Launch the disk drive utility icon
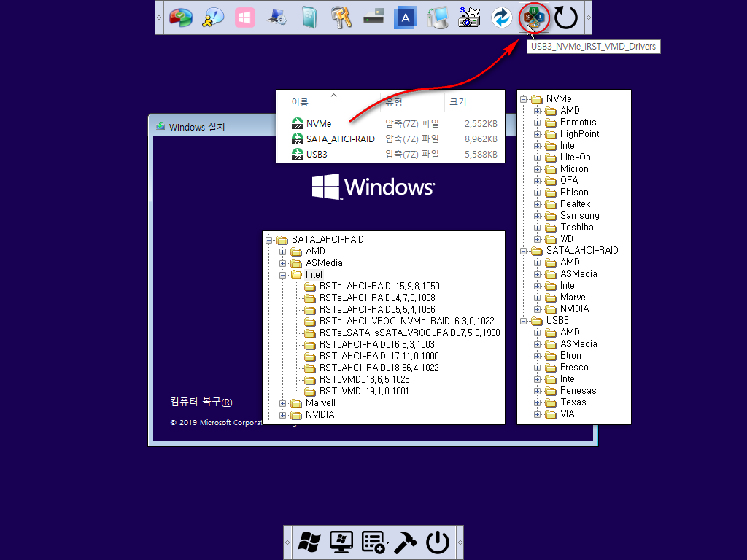This screenshot has height=560, width=747. click(373, 17)
